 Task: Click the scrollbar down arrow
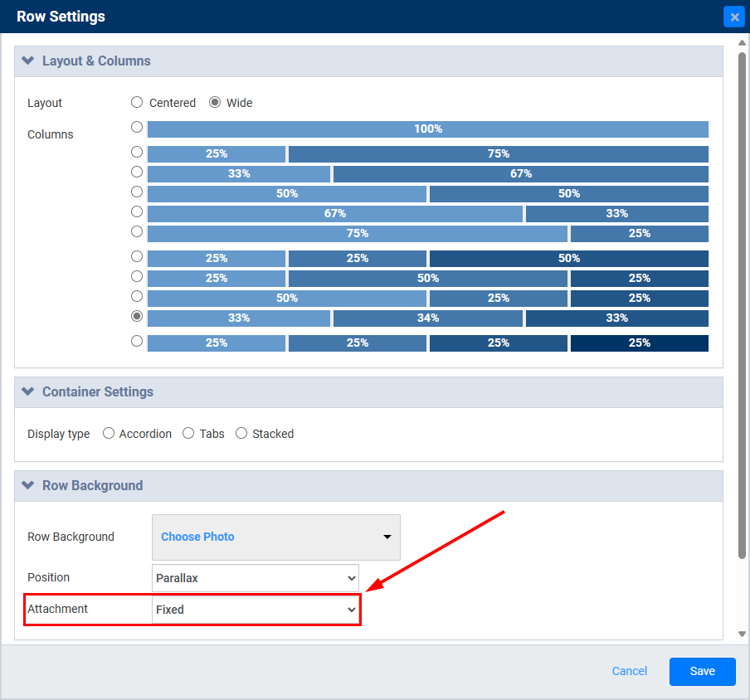click(x=742, y=634)
